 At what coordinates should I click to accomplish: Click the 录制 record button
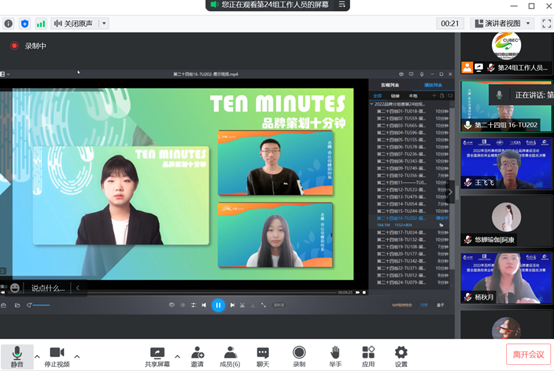299,356
